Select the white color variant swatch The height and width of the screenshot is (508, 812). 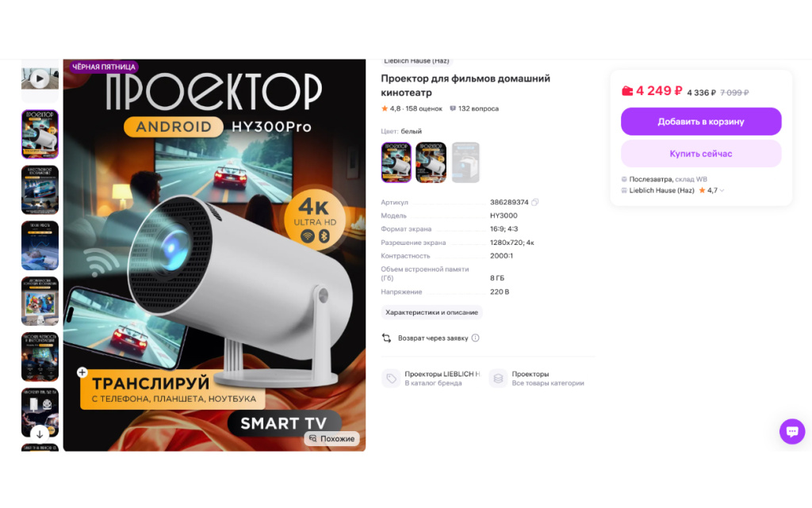[x=396, y=162]
